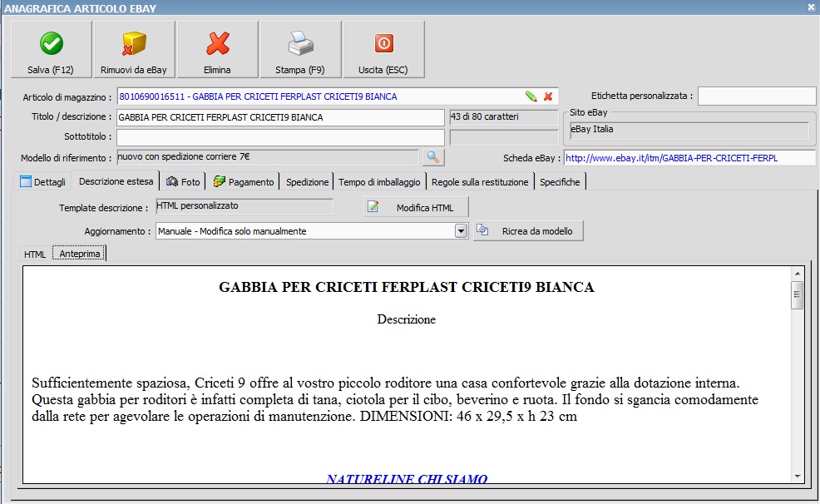Click '43 di 80 caratteri' counter text
The width and height of the screenshot is (820, 504).
tap(485, 116)
